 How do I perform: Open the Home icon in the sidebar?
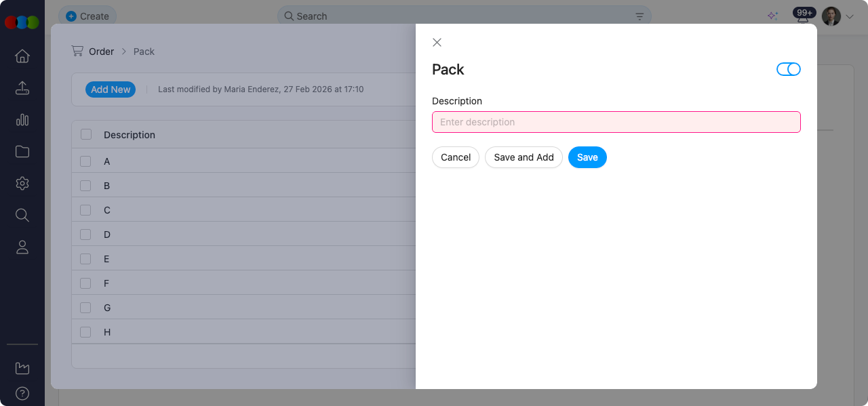point(22,56)
